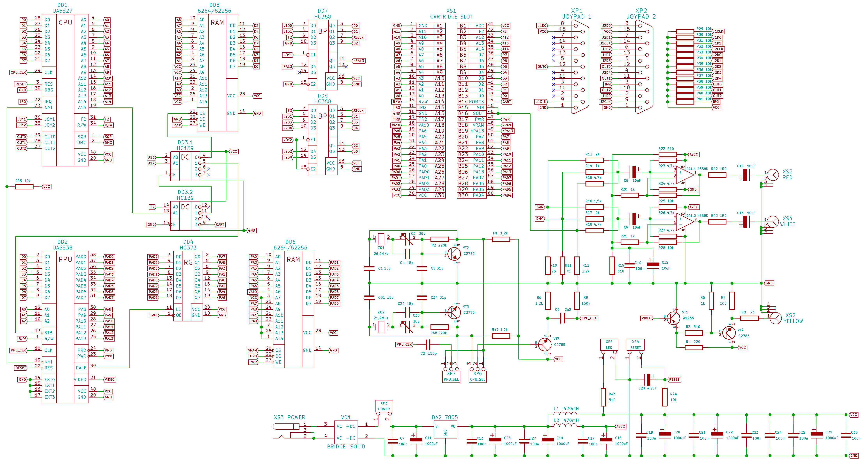The width and height of the screenshot is (868, 472).
Task: Select the DA2 7805 regulator block
Action: click(445, 429)
